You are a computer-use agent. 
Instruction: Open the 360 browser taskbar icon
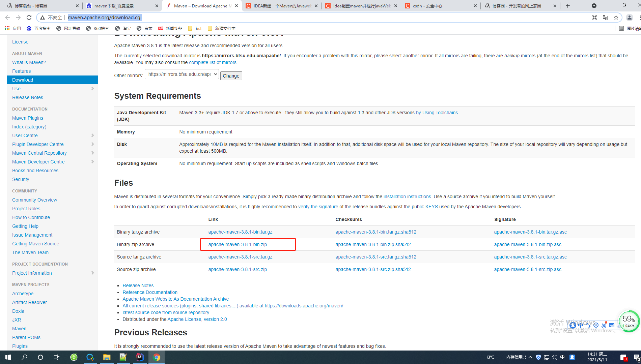[74, 357]
